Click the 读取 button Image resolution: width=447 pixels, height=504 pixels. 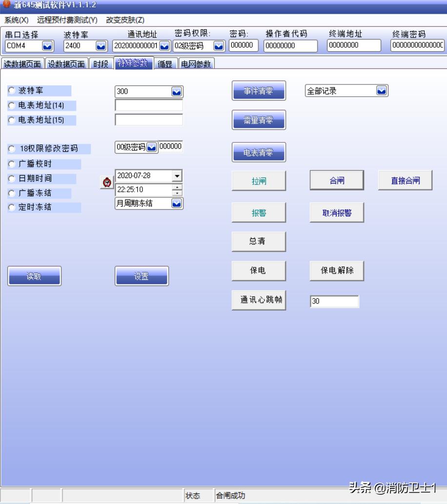tap(34, 275)
